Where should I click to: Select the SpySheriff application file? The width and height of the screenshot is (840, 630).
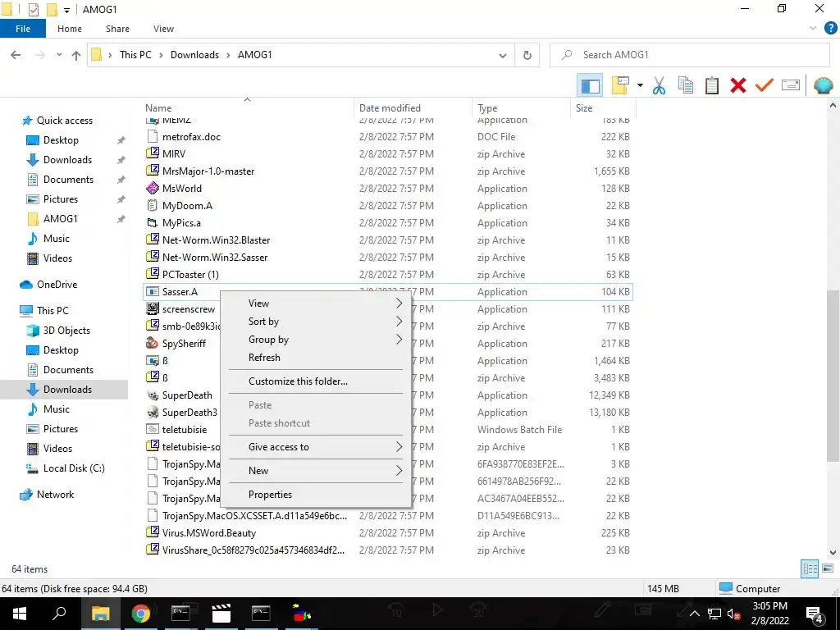176,344
